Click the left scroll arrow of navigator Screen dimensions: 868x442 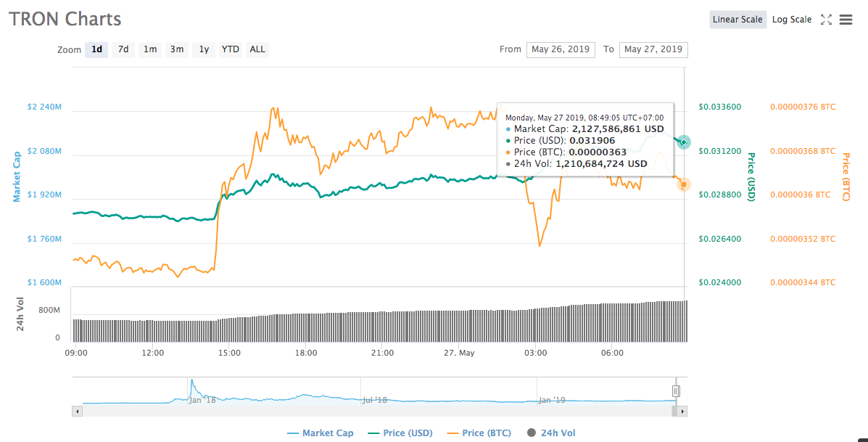click(78, 411)
